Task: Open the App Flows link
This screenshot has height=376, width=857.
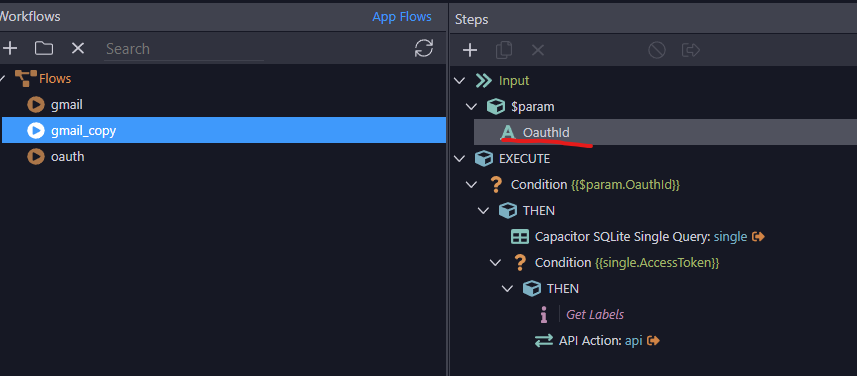Action: 402,16
